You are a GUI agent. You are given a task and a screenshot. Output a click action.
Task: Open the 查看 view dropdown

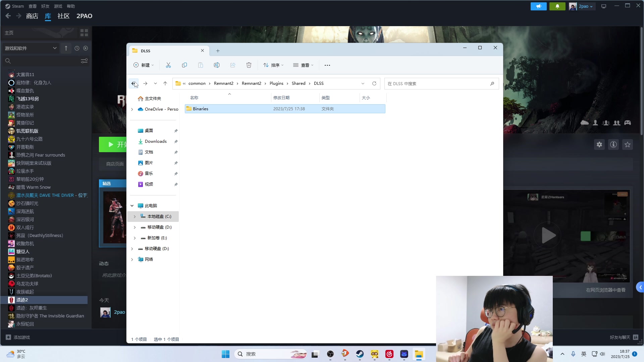(303, 65)
